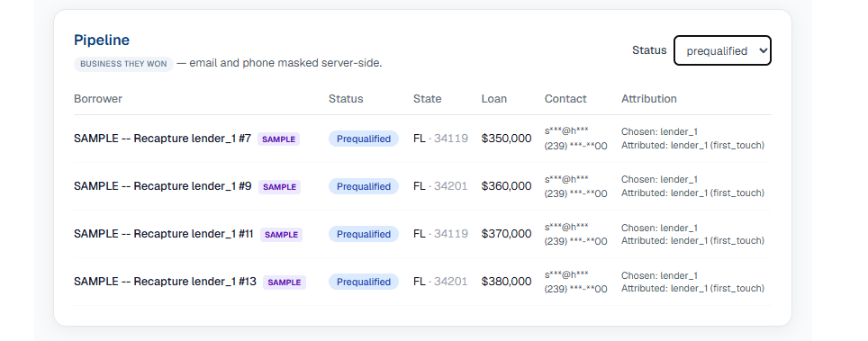Click the Attribution column header
This screenshot has width=868, height=341.
point(649,99)
